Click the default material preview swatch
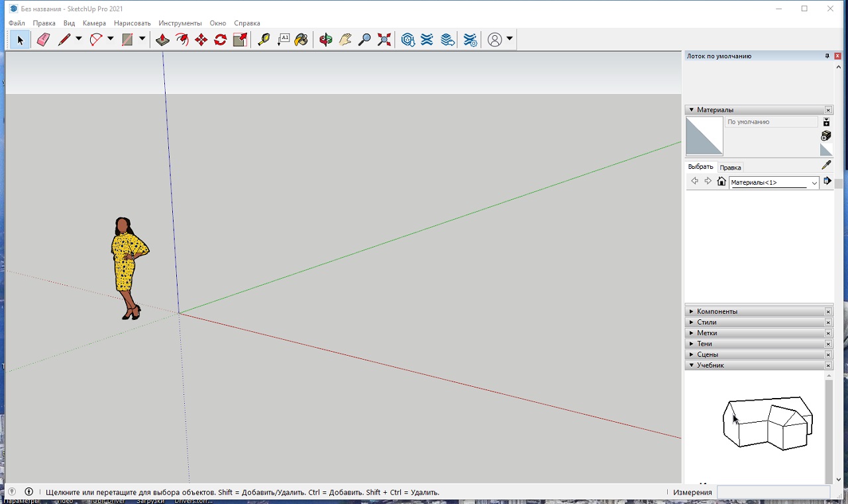Screen dimensions: 848x504 (704, 136)
